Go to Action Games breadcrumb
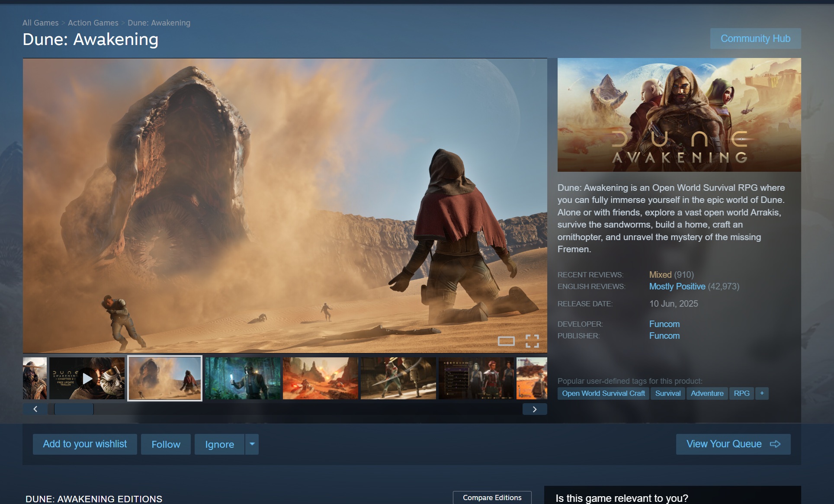 click(x=93, y=23)
